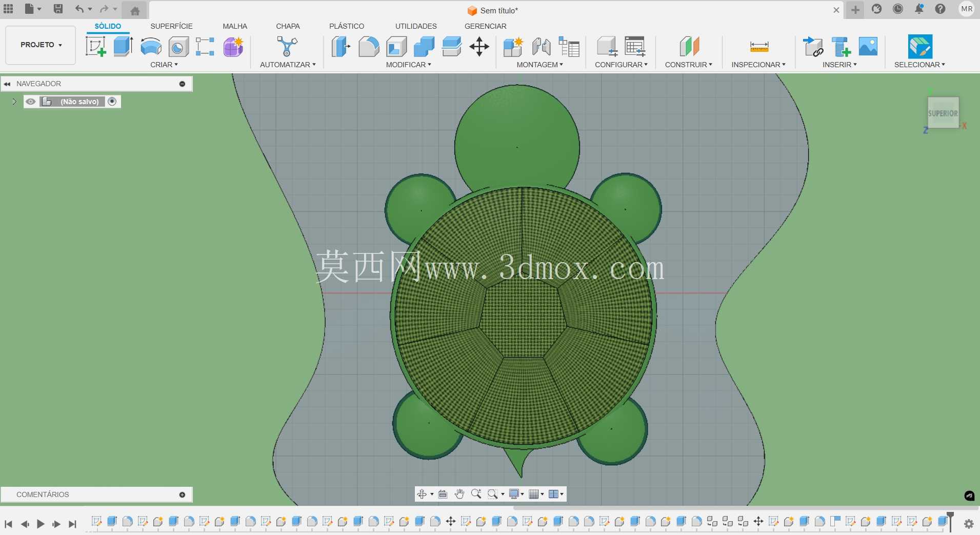Select the Shell tool
This screenshot has height=535, width=980.
point(396,47)
